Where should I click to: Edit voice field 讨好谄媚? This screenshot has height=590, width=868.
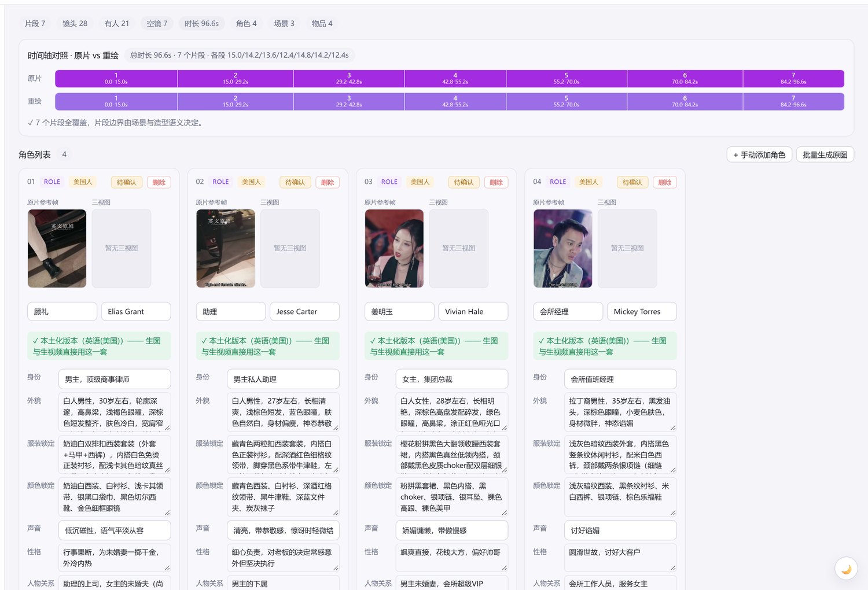pyautogui.click(x=620, y=530)
